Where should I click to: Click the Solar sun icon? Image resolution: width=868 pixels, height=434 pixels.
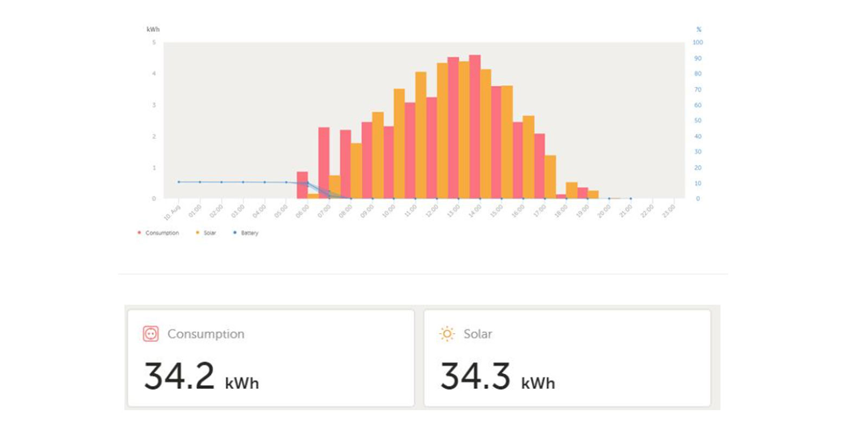coord(446,334)
